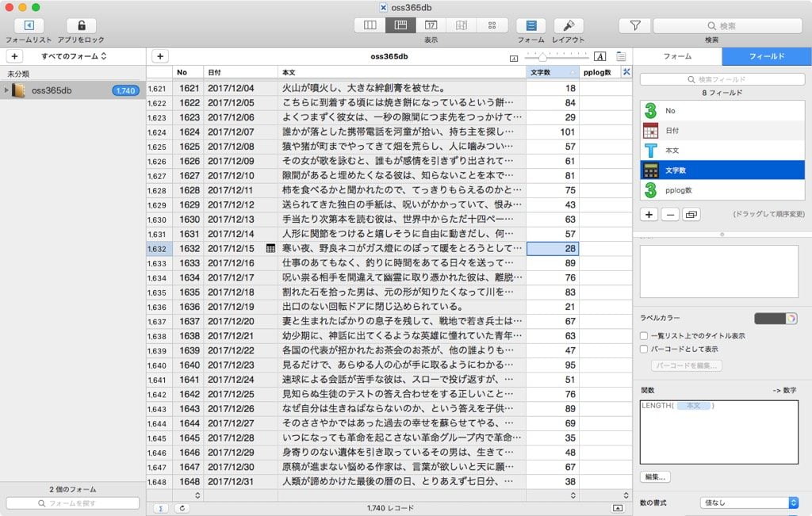Viewport: 812px width, 516px height.
Task: Duplicate the field with the copy button
Action: 691,214
